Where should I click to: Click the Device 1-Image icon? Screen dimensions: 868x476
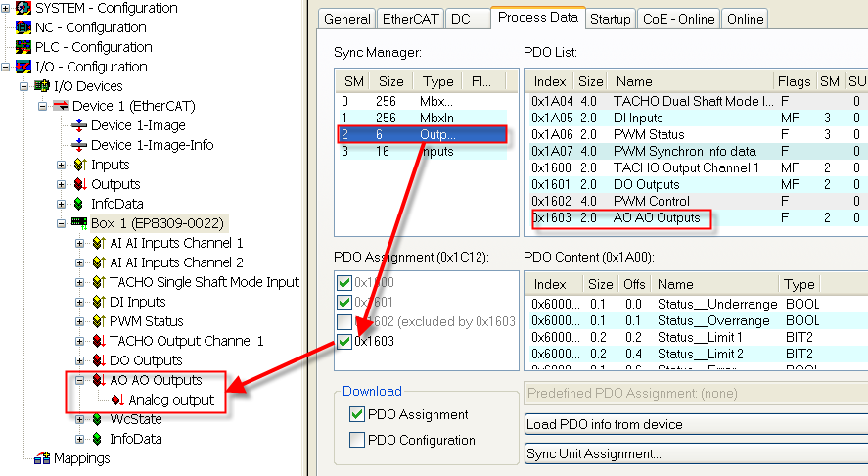coord(79,125)
